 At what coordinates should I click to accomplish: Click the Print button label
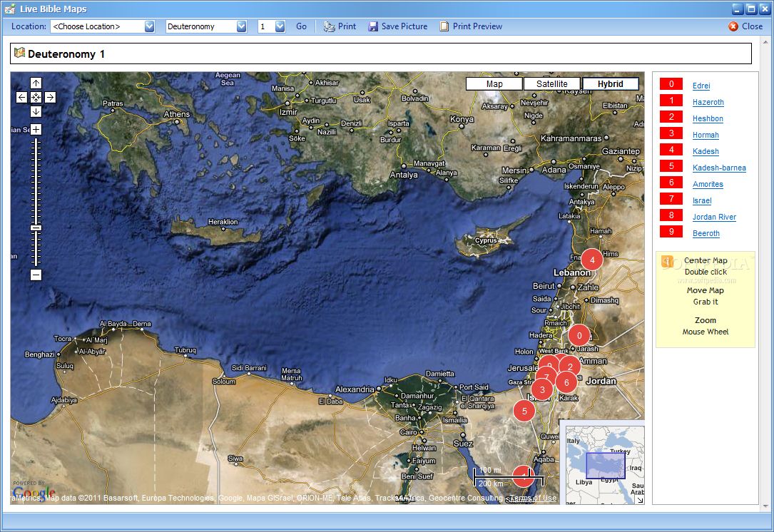click(x=347, y=26)
